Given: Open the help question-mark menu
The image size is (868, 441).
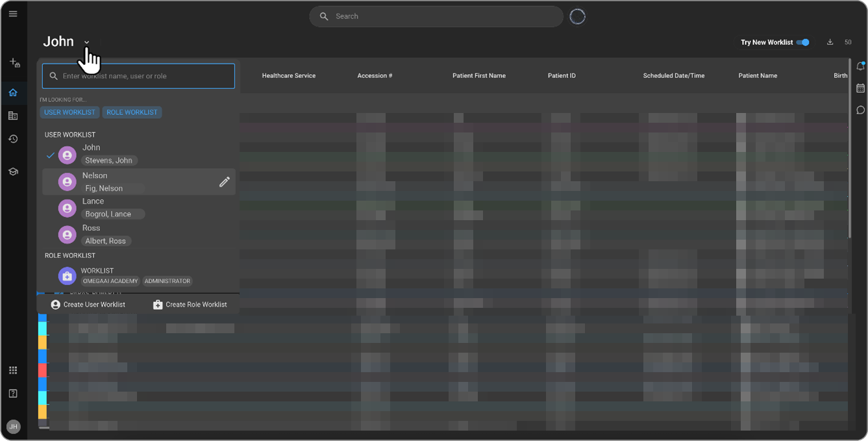Looking at the screenshot, I should 13,393.
